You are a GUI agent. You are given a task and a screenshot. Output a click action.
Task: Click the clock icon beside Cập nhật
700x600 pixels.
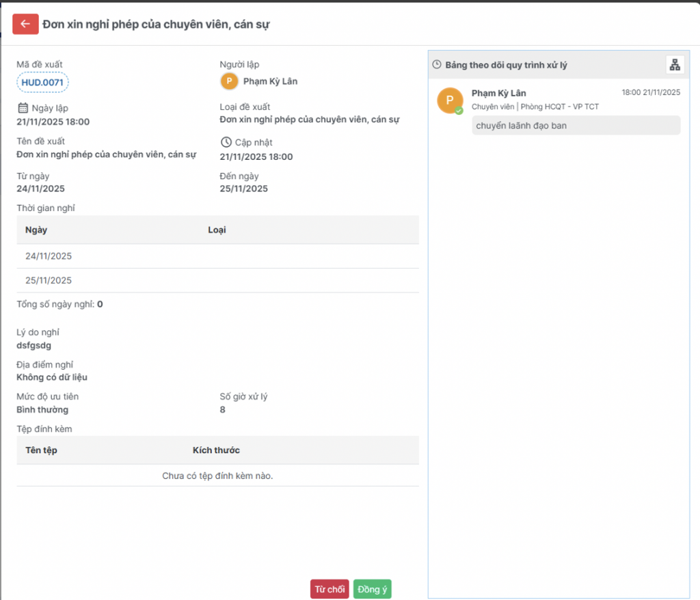[226, 142]
